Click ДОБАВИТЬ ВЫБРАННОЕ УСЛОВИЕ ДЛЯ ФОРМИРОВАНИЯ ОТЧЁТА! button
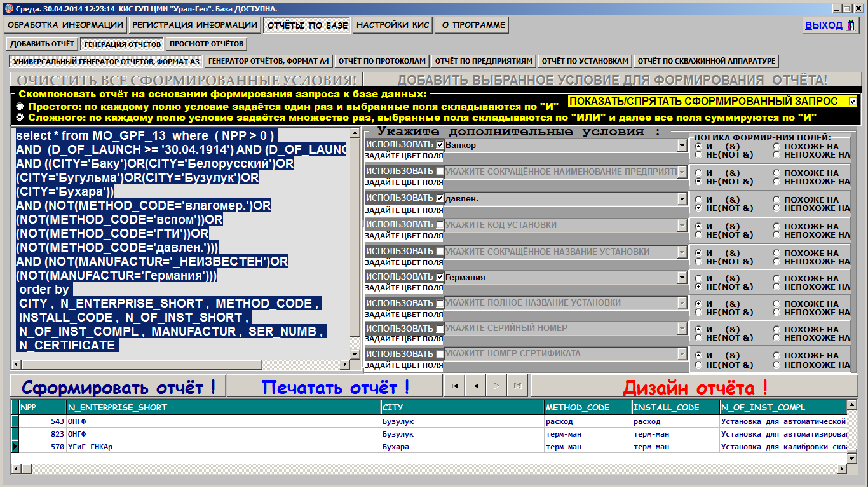This screenshot has width=868, height=488. click(613, 80)
